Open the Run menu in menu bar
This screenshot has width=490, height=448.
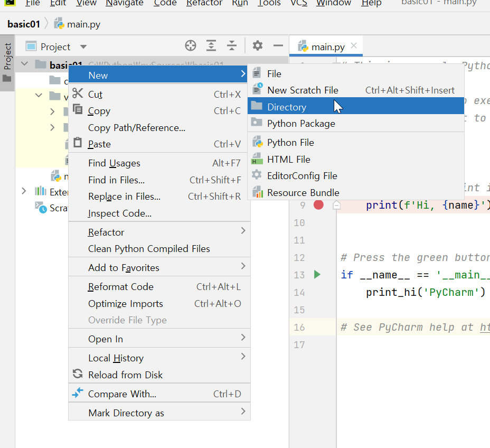[x=240, y=3]
